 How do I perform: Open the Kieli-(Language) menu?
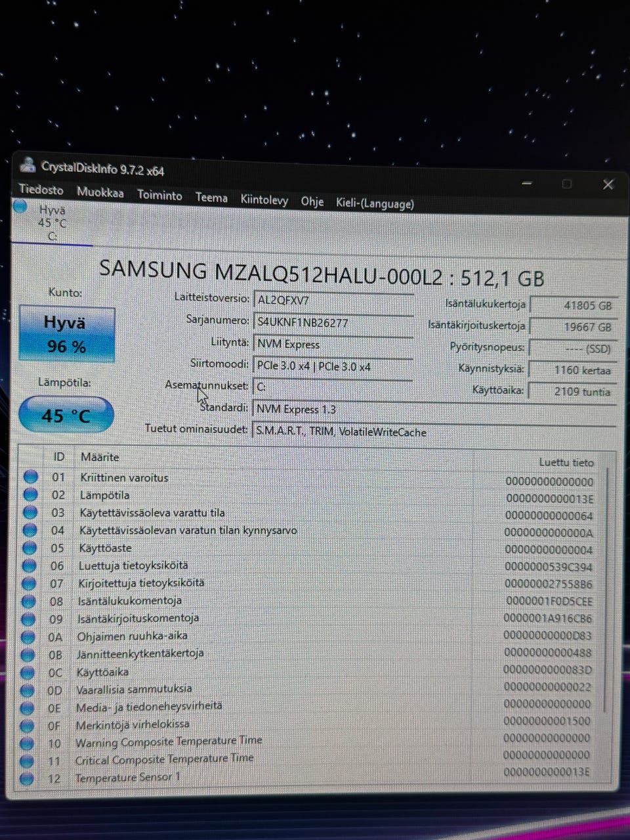click(375, 203)
